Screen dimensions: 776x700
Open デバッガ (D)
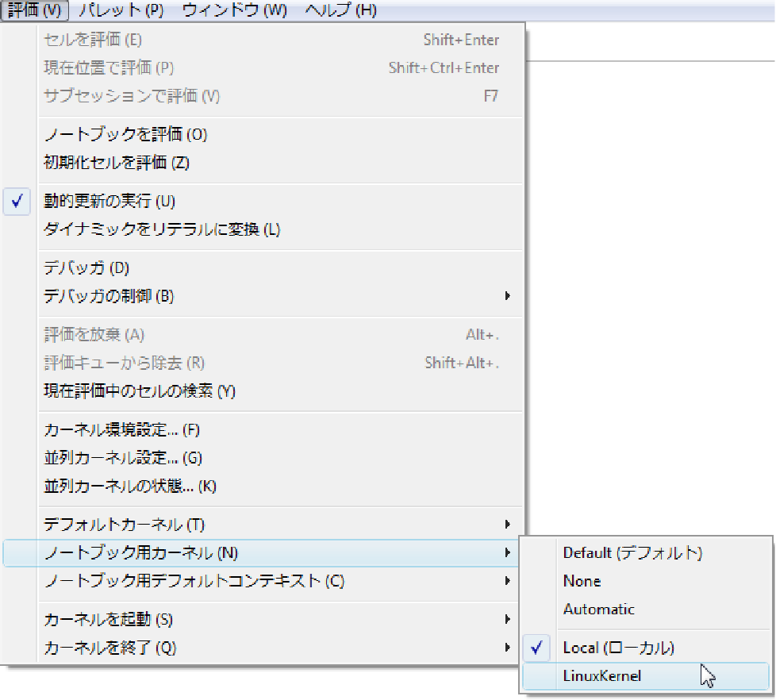263,268
